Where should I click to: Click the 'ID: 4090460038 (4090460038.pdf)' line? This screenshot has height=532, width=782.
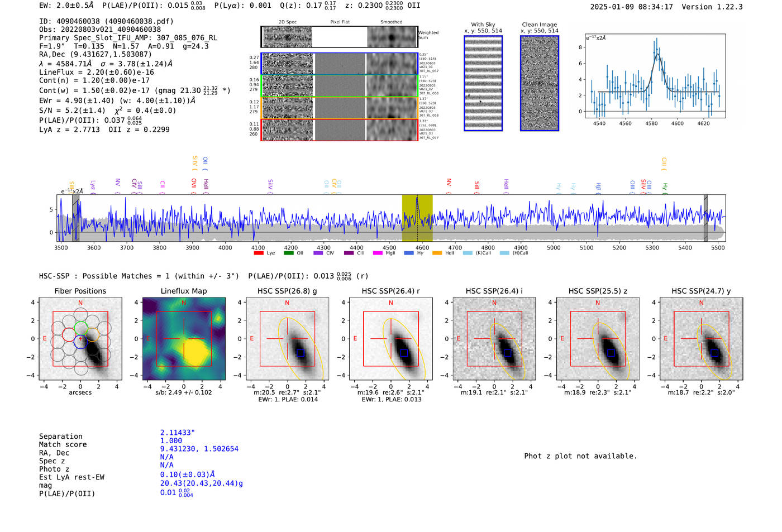(x=106, y=21)
